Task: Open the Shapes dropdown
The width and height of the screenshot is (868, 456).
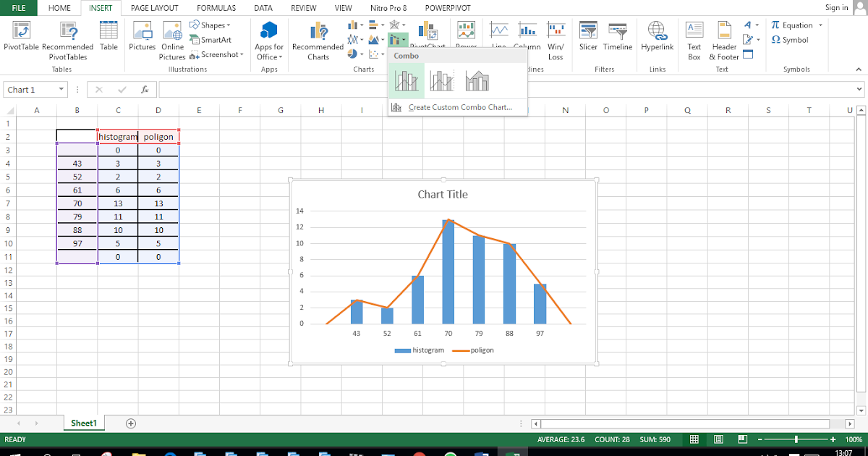Action: 210,25
